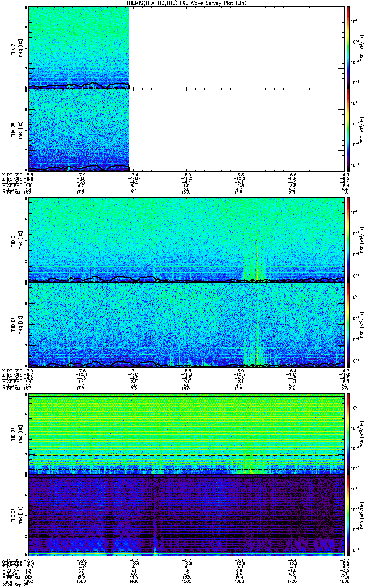Click the THD B-perpendicular PSD color bar
The image size is (368, 588).
348,240
